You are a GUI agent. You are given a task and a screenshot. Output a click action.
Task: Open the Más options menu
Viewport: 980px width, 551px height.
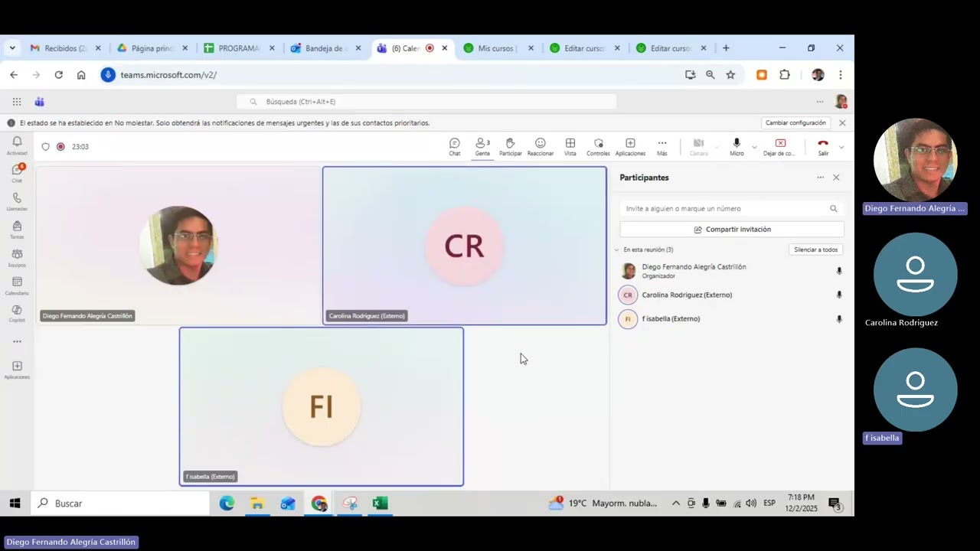click(662, 147)
